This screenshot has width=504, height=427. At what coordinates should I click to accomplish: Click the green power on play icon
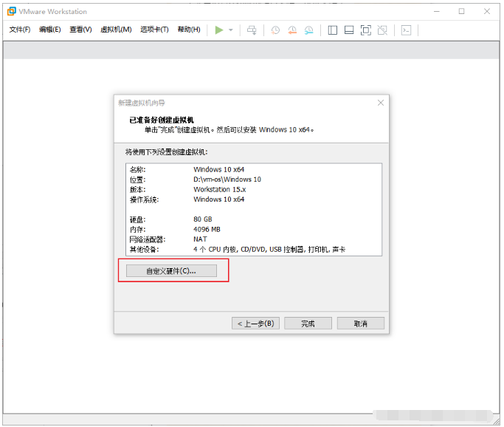pyautogui.click(x=218, y=30)
